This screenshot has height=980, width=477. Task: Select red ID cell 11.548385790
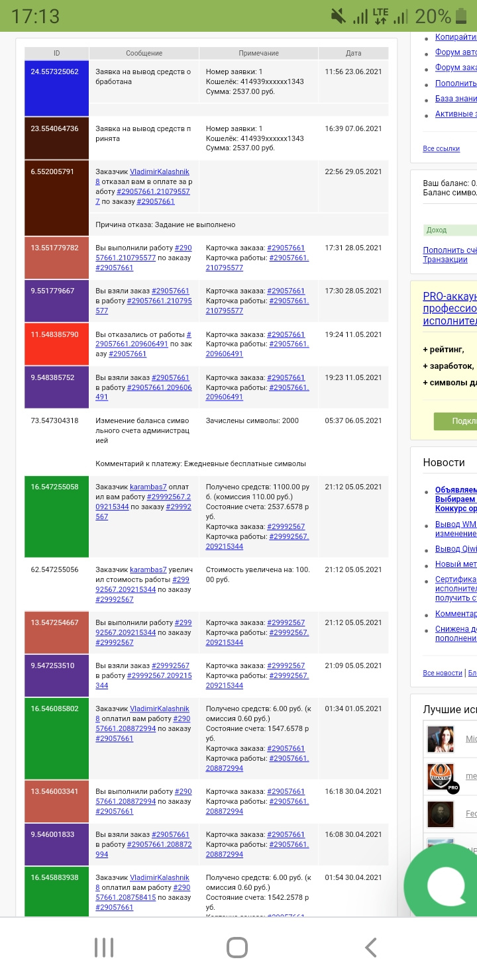click(56, 344)
